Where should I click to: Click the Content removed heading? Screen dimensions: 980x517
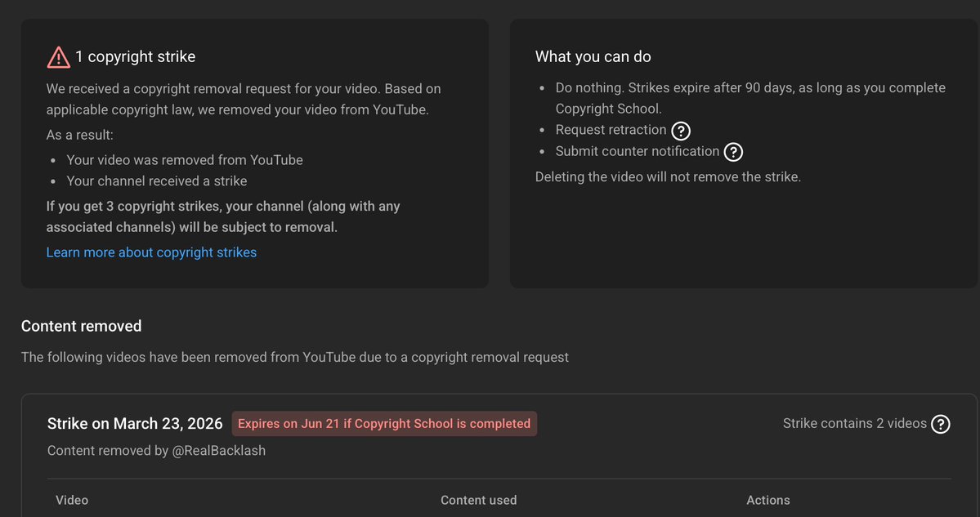point(81,326)
